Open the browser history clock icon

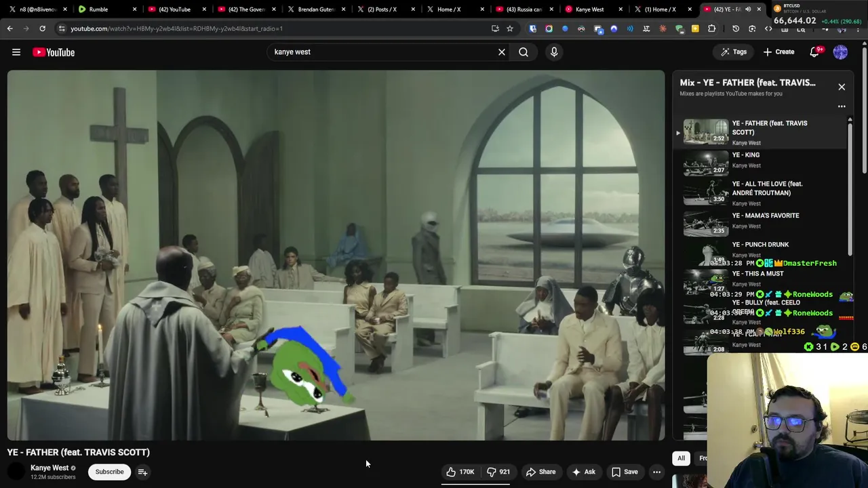click(736, 28)
